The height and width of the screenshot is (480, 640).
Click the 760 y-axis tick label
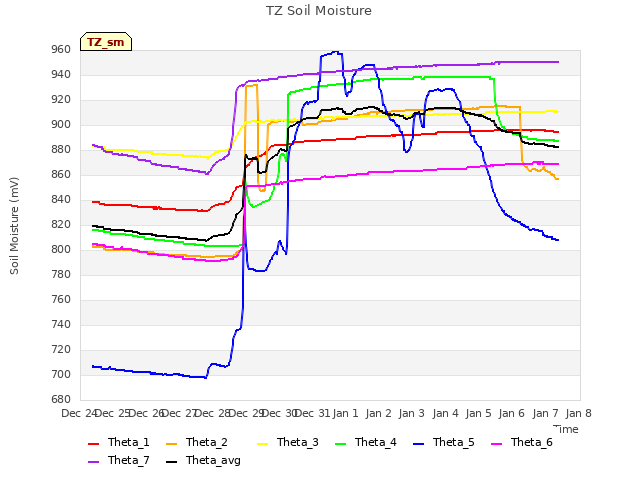click(x=61, y=300)
